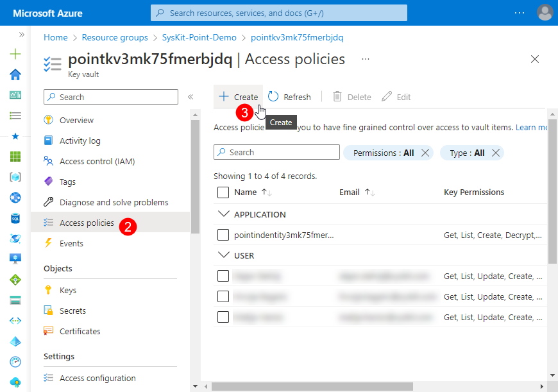The width and height of the screenshot is (558, 392).
Task: Click the Create a resource plus icon
Action: (x=15, y=54)
